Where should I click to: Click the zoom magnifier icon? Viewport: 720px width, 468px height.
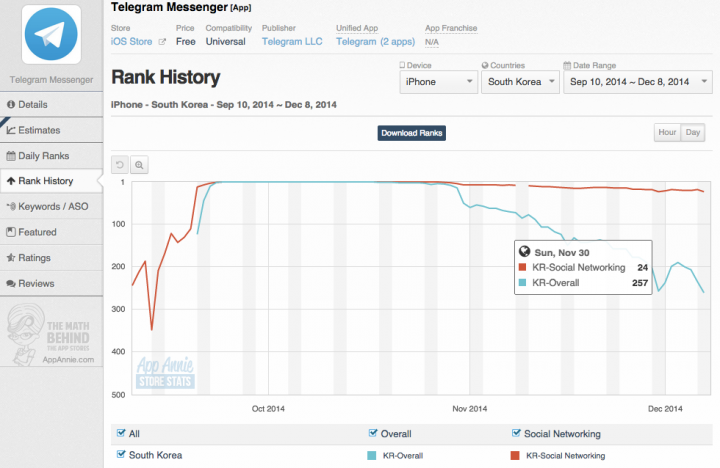pos(139,165)
